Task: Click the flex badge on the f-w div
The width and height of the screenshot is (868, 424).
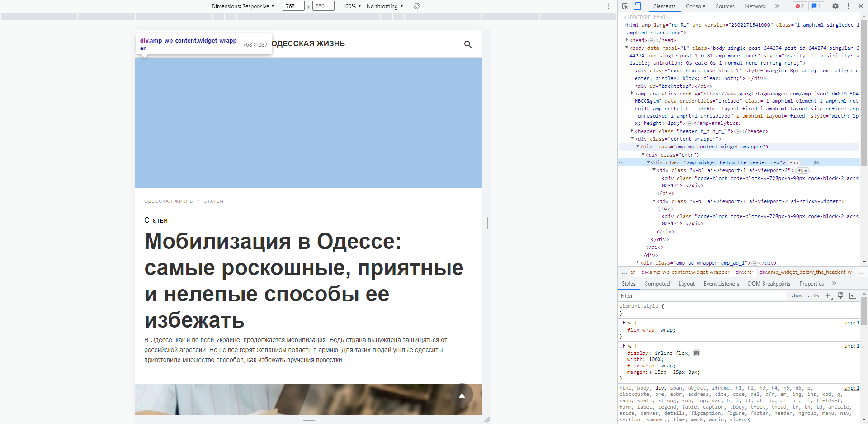Action: pos(794,162)
